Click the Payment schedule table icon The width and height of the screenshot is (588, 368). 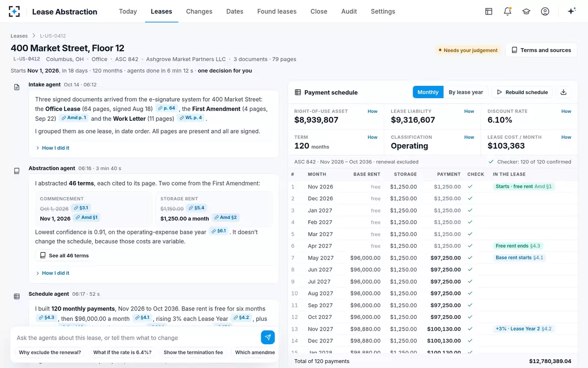[x=298, y=92]
